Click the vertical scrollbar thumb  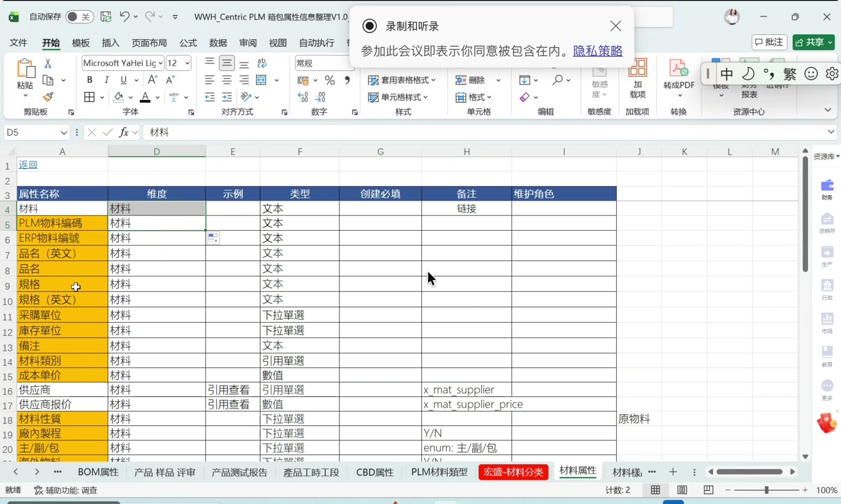pos(805,215)
